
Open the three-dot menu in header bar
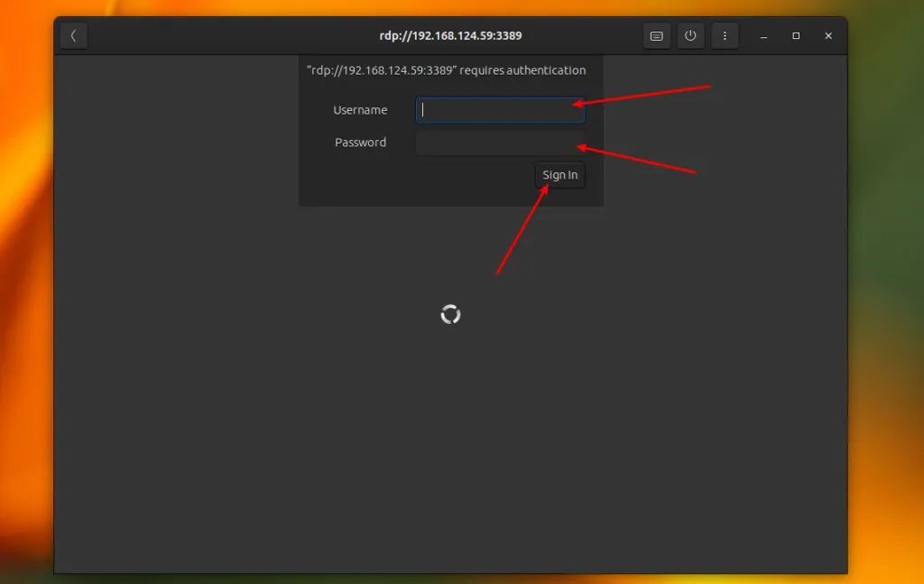tap(725, 36)
